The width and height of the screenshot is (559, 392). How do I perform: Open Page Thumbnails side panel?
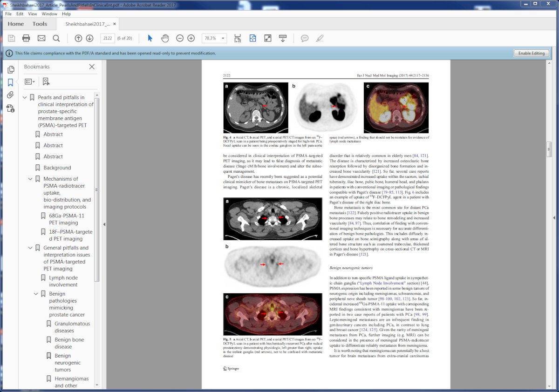pyautogui.click(x=10, y=70)
